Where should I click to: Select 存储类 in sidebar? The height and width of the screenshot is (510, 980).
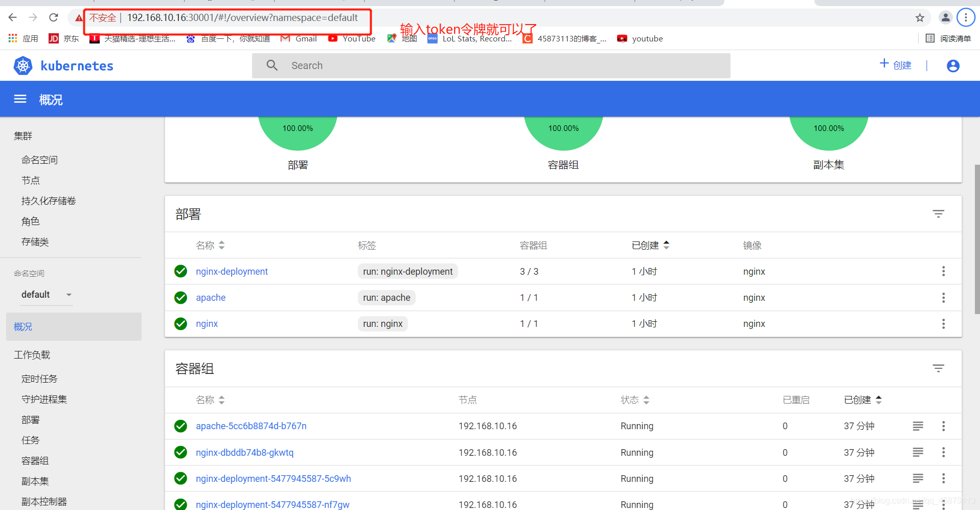35,242
